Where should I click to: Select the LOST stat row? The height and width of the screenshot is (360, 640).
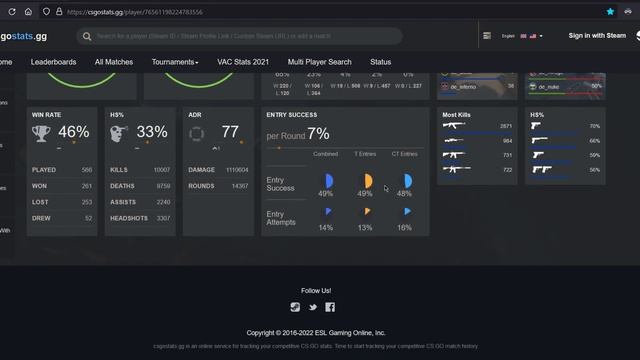click(62, 202)
